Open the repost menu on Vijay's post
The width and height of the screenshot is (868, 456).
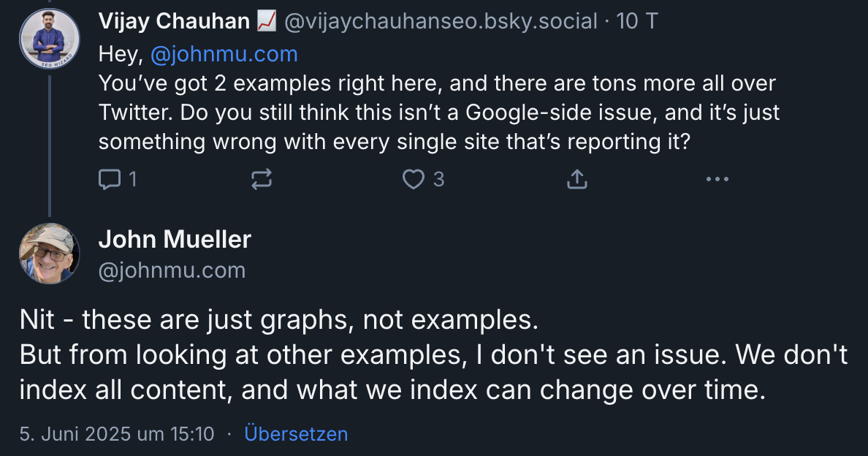262,179
